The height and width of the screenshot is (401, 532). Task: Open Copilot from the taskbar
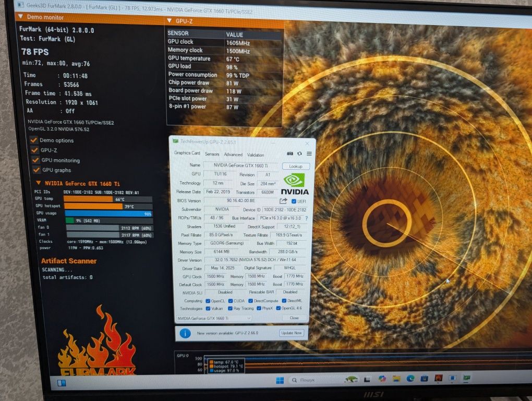[382, 379]
